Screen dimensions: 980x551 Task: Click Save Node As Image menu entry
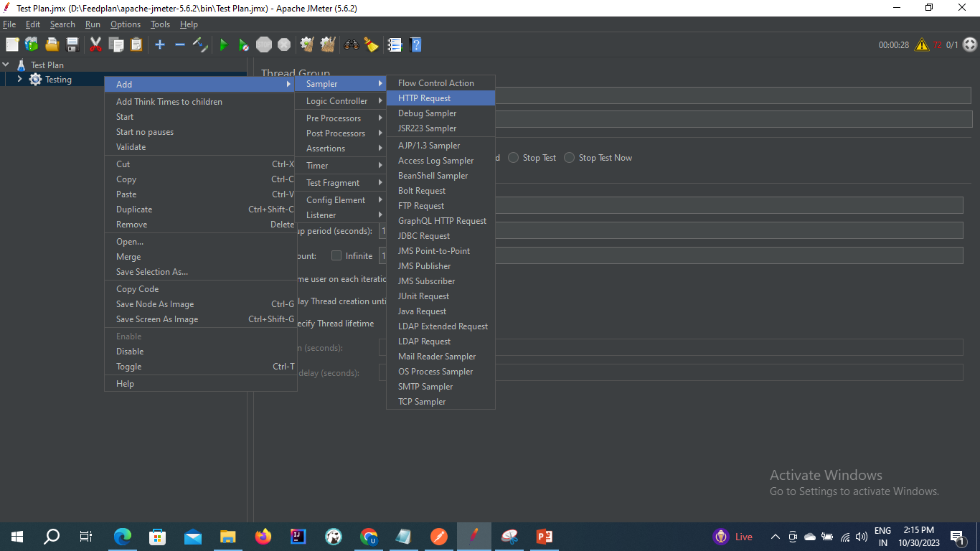pyautogui.click(x=201, y=304)
